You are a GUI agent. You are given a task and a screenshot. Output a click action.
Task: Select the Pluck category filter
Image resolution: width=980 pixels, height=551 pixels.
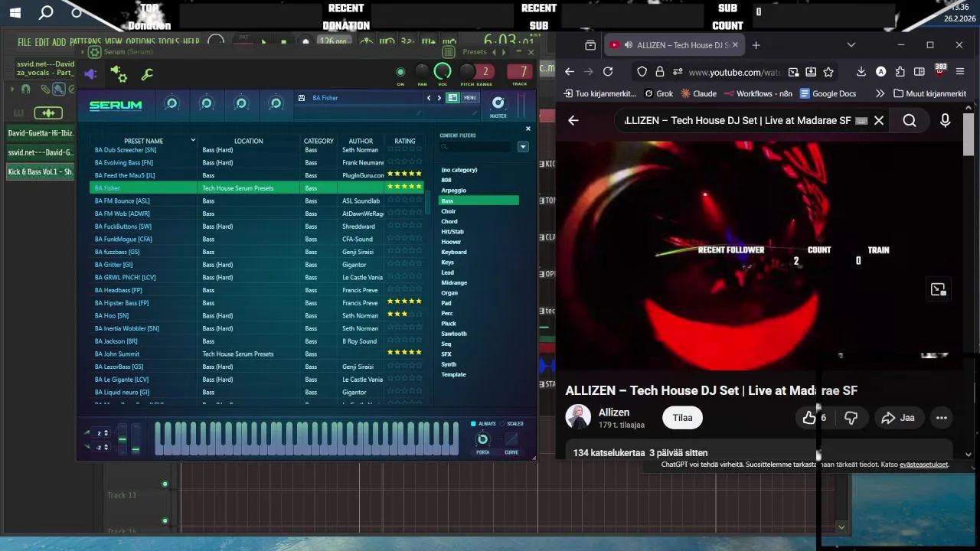[449, 323]
